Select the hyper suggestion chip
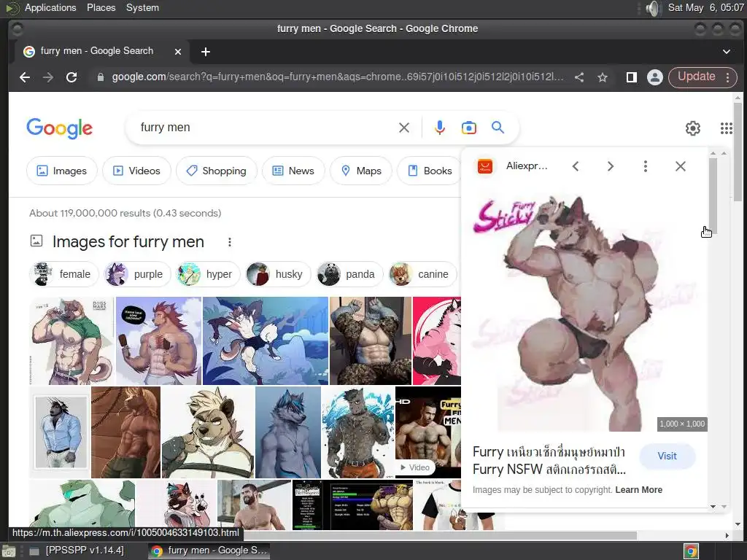 208,274
